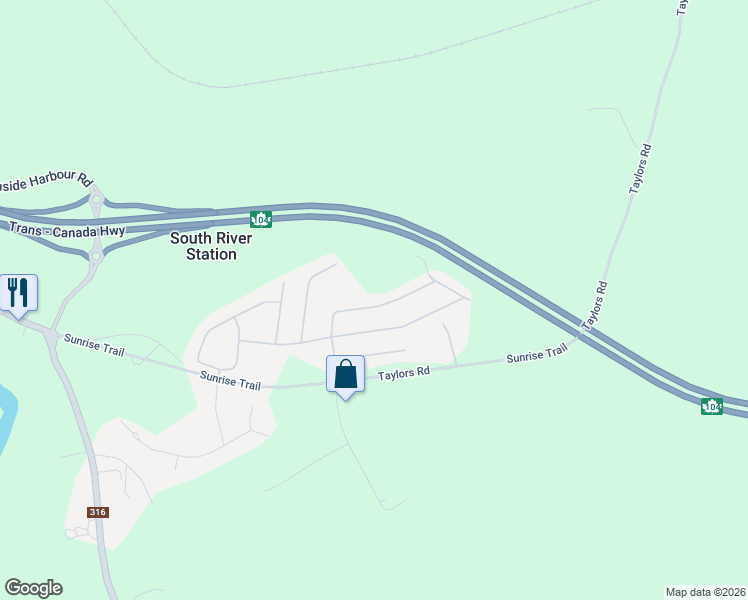Select Sunrise Trail label nearest the restaurant marker
Screen dimensions: 748x600
(x=94, y=345)
